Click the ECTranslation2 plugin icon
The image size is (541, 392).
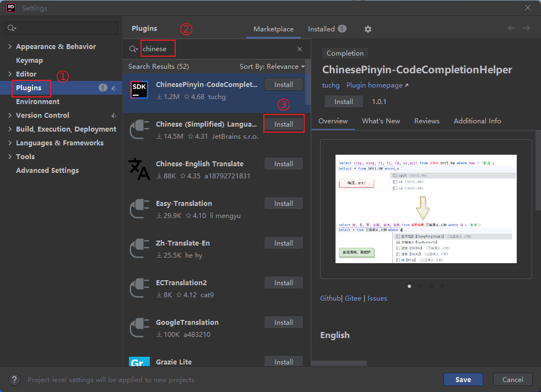point(139,288)
